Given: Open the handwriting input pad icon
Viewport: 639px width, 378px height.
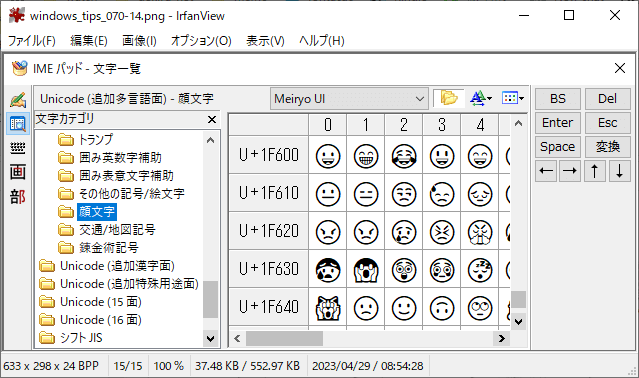Looking at the screenshot, I should 18,100.
